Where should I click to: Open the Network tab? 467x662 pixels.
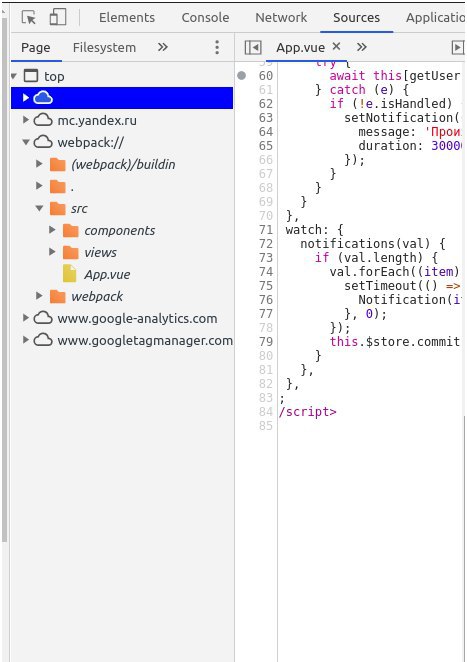click(x=281, y=18)
